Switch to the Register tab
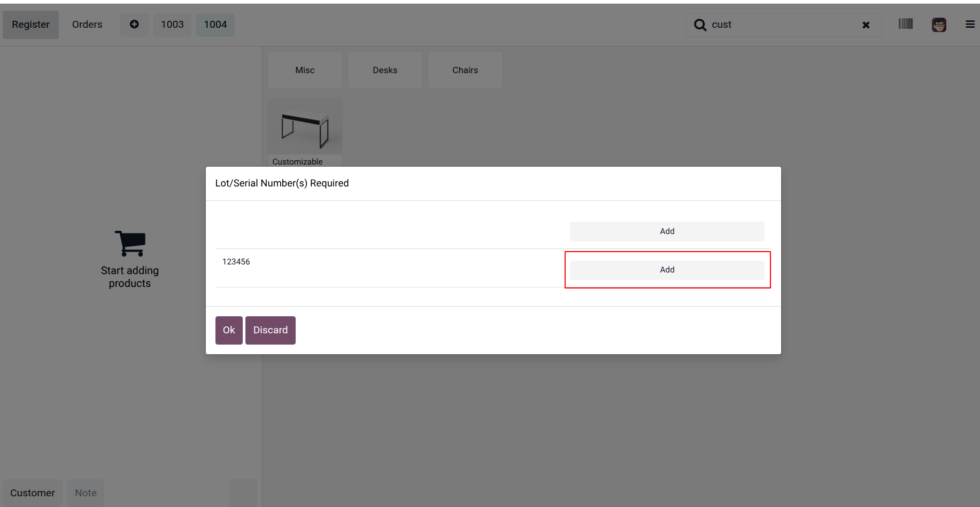980x507 pixels. 30,25
